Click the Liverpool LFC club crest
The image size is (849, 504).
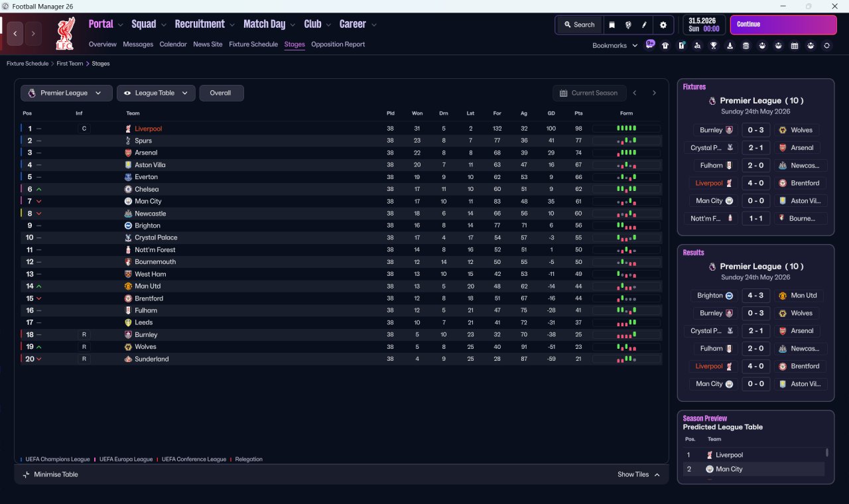(x=65, y=34)
